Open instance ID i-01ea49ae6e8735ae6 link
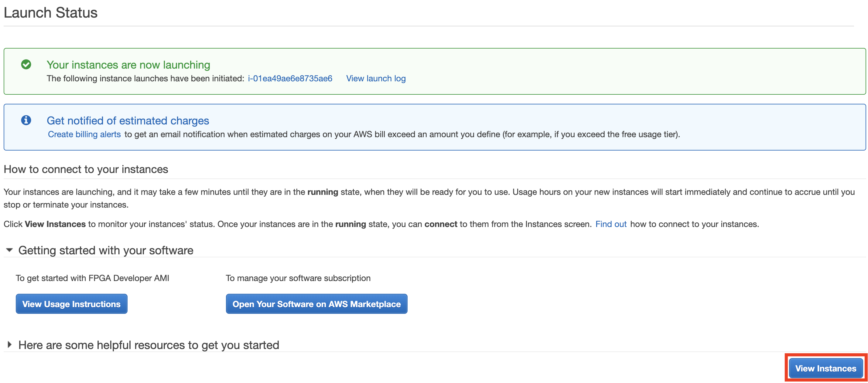868x383 pixels. coord(290,79)
